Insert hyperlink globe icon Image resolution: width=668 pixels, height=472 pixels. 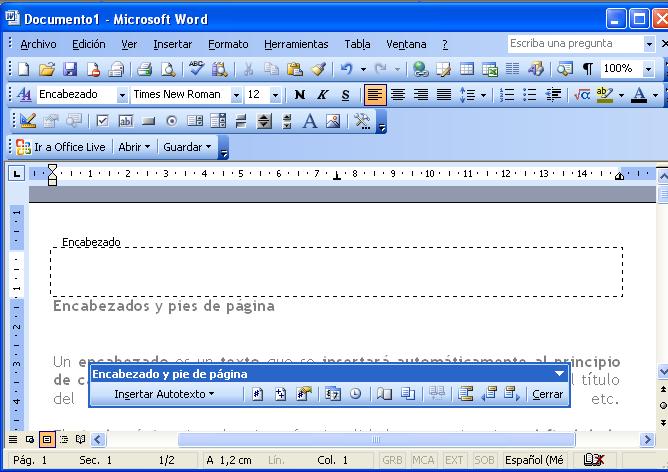[x=420, y=69]
